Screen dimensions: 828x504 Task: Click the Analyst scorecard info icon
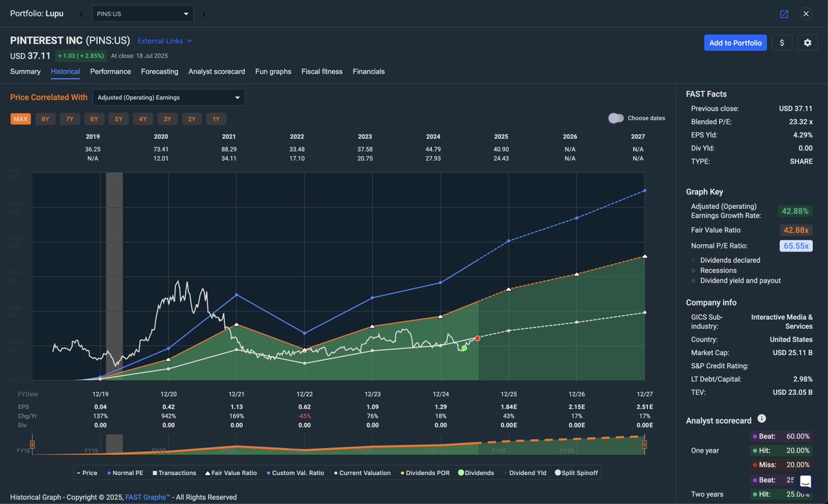(762, 419)
